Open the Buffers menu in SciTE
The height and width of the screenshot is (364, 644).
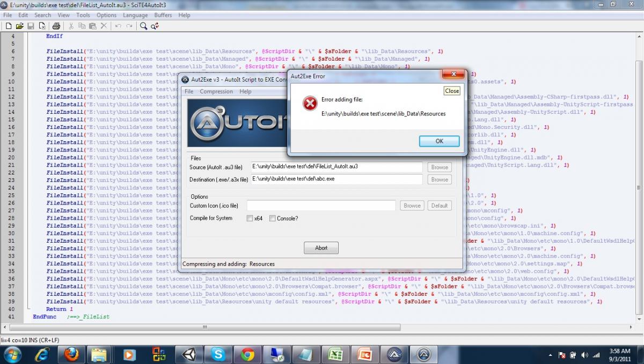click(163, 15)
